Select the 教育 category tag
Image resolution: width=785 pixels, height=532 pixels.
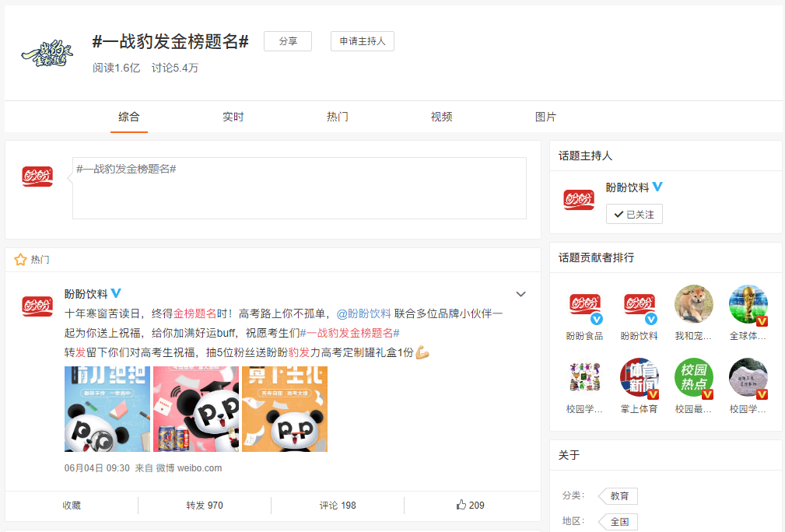click(x=619, y=496)
